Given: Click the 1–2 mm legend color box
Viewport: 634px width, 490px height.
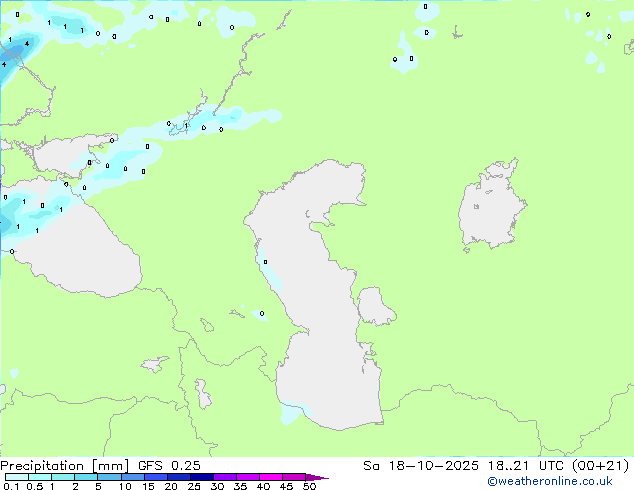Looking at the screenshot, I should click(63, 477).
